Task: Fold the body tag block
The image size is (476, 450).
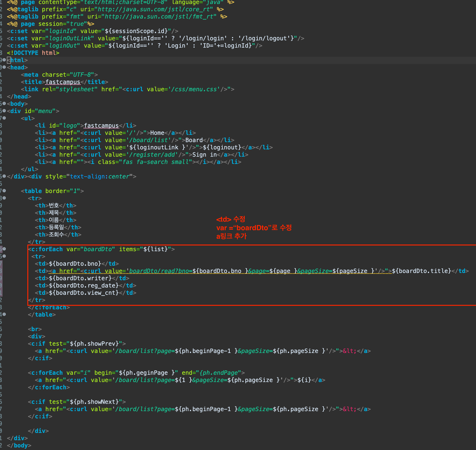Action: tap(4, 104)
